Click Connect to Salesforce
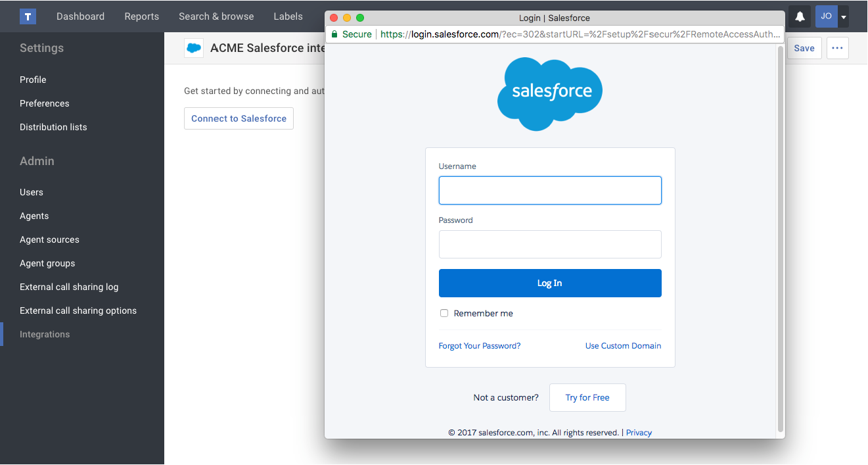 click(239, 118)
